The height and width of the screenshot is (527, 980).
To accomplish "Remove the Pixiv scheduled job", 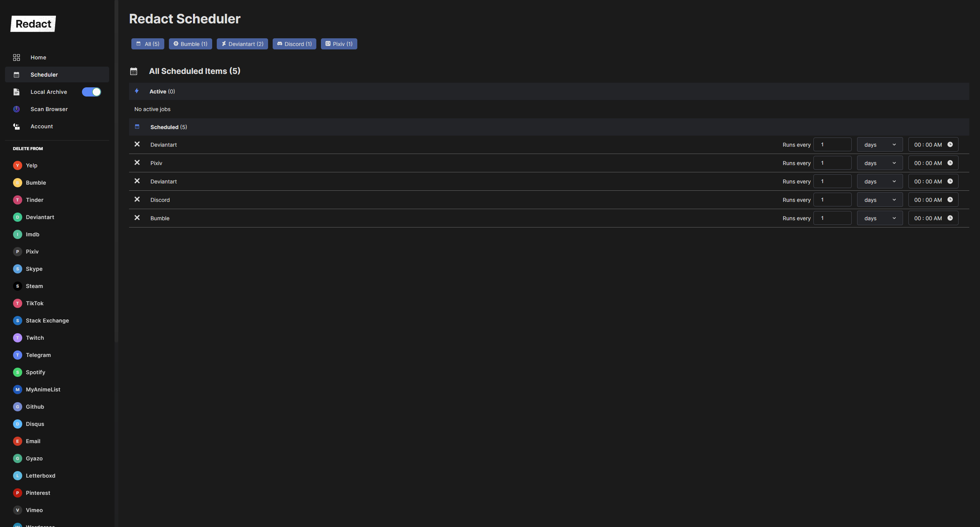I will click(x=137, y=163).
